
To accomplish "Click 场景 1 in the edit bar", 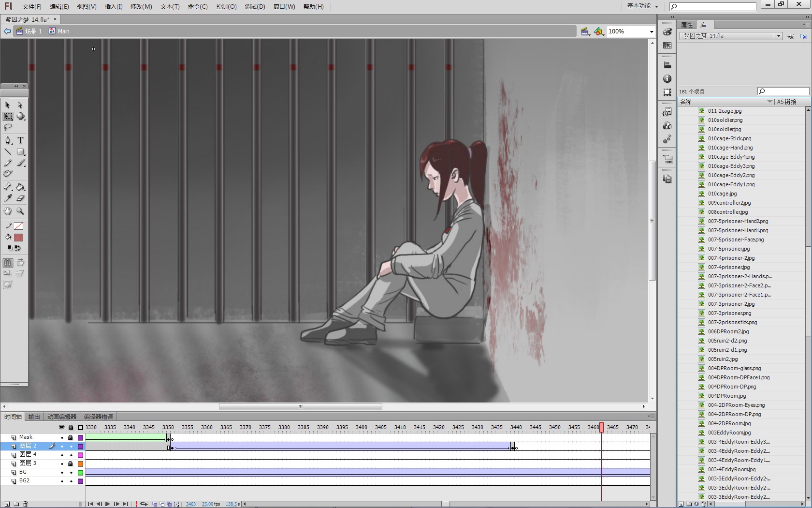I will click(29, 31).
